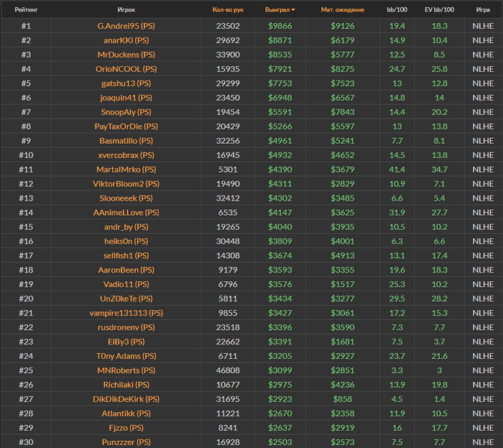Sort by Кол-во рук column header

(x=228, y=10)
